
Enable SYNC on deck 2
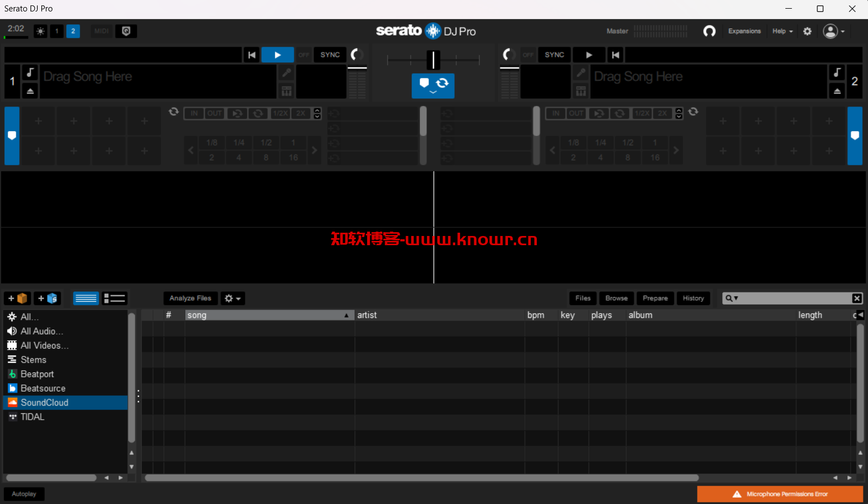[554, 55]
